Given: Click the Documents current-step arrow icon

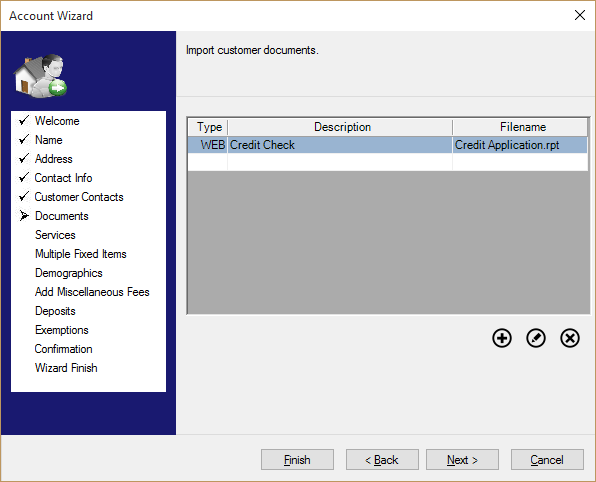Looking at the screenshot, I should pos(24,216).
